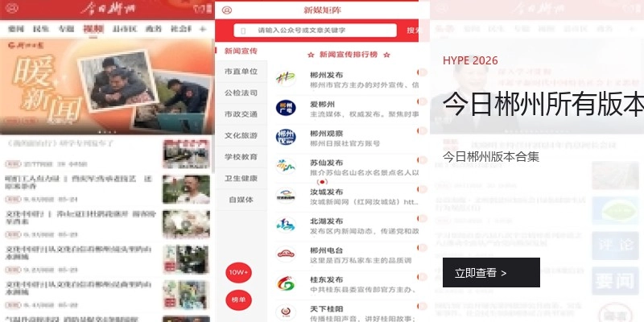Click the 新媒矩阵 page title
The width and height of the screenshot is (644, 322).
tap(323, 10)
